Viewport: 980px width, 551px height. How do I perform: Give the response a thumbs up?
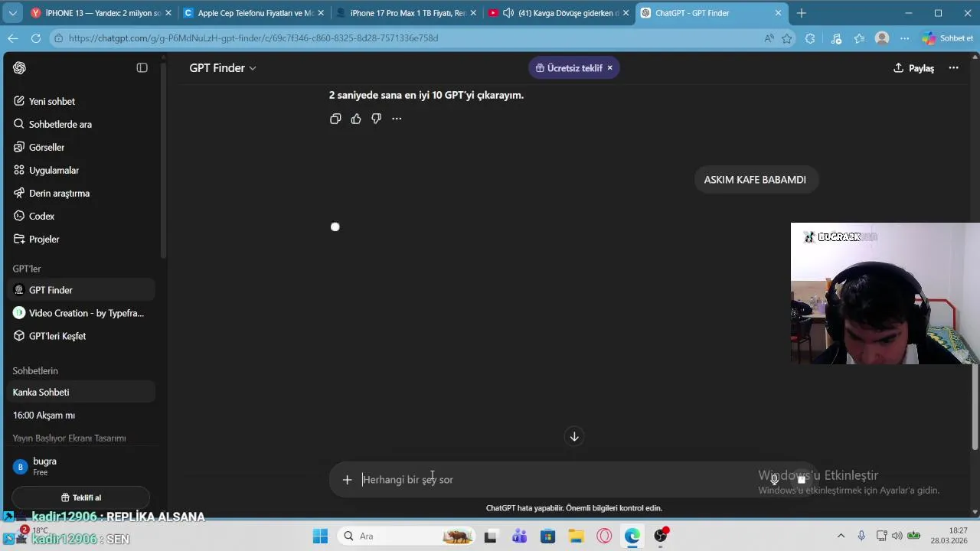click(356, 119)
